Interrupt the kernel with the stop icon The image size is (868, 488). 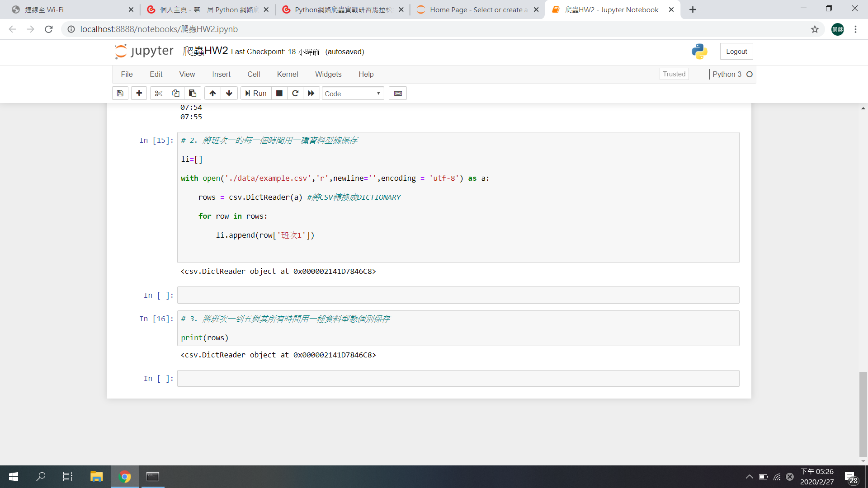click(279, 94)
